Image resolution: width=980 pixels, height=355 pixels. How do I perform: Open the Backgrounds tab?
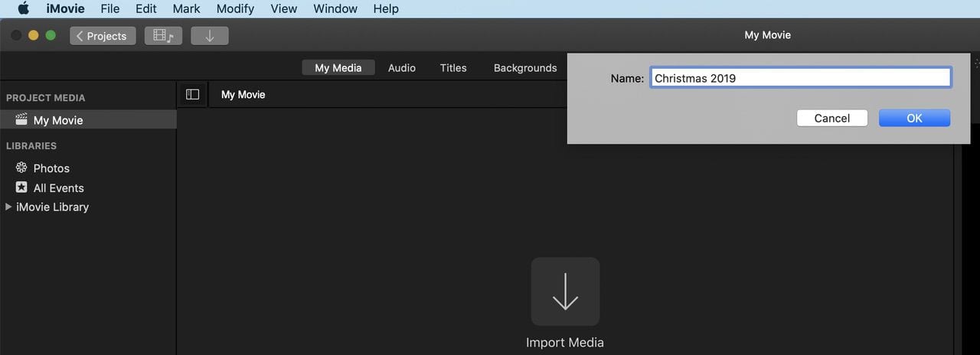pos(525,67)
